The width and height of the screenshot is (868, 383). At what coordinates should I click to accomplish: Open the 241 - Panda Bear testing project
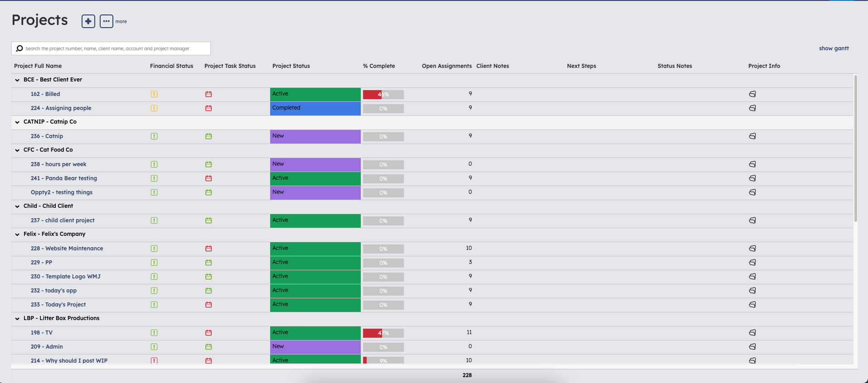64,178
